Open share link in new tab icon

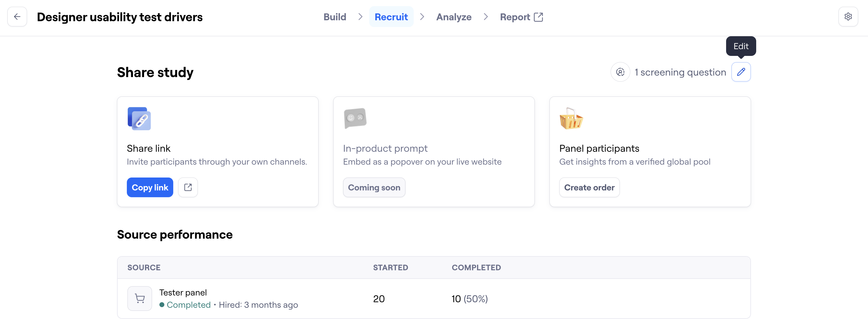click(188, 187)
